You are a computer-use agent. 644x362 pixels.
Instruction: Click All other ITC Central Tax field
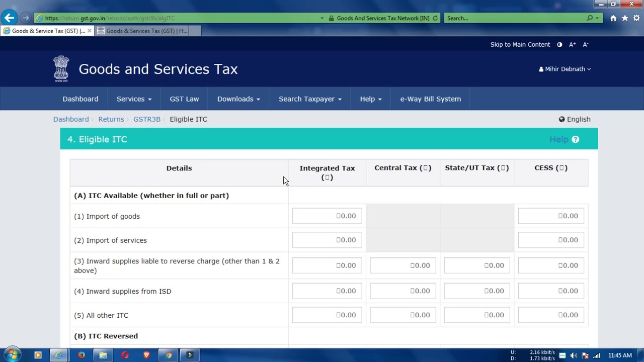point(403,315)
